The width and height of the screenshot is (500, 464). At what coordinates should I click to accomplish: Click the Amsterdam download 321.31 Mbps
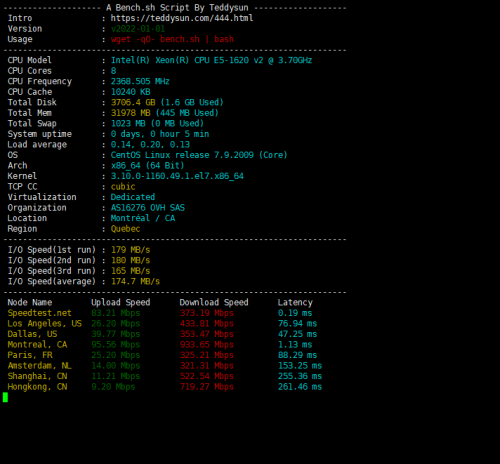(207, 366)
